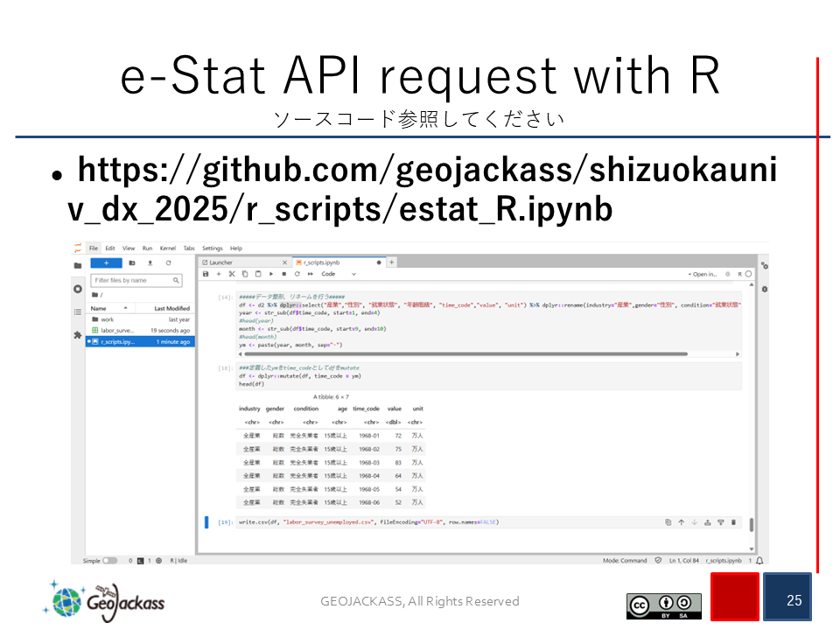Open the Extension Manager puzzle icon
The image size is (840, 630).
click(77, 334)
